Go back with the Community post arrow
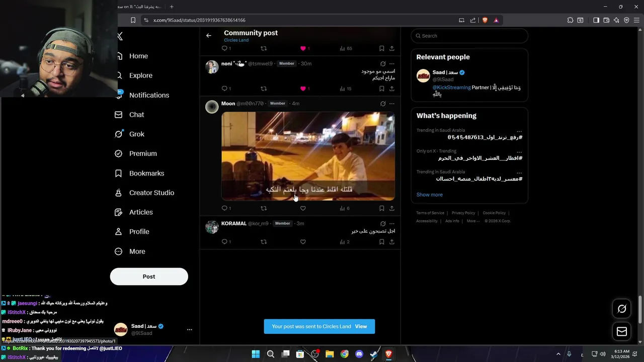 coord(209,36)
